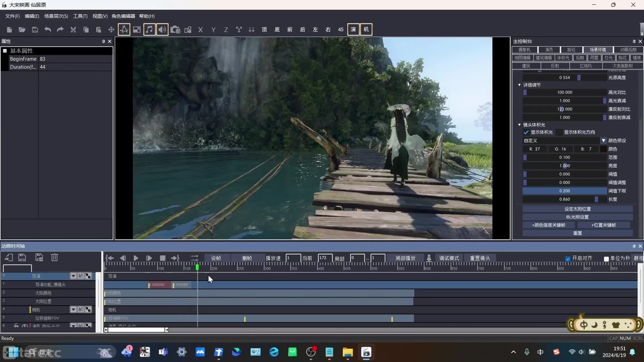
Task: Click 设帧 to set a keyframe
Action: 216,258
